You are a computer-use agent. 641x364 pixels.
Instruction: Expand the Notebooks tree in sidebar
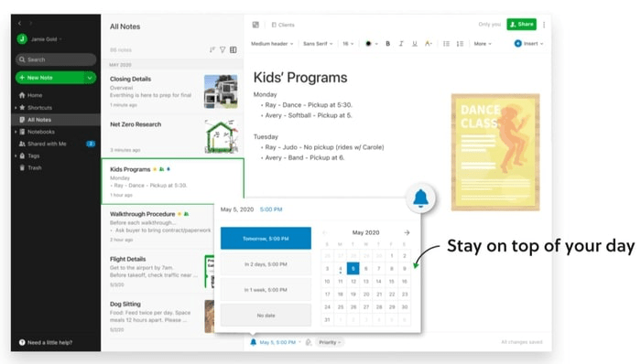16,132
